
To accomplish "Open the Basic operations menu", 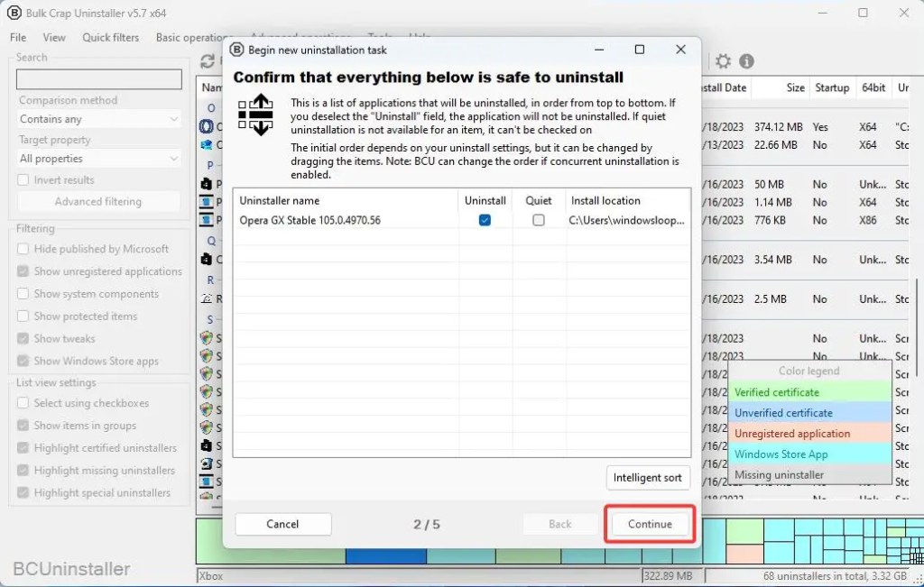I will pyautogui.click(x=190, y=37).
